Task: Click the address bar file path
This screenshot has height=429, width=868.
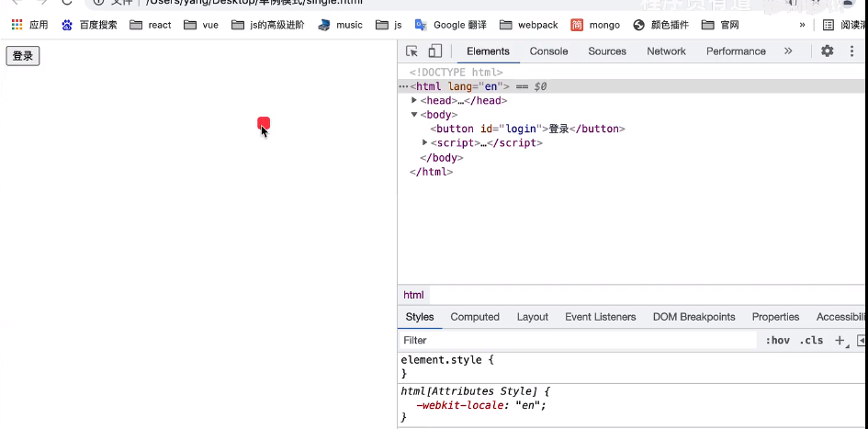Action: pos(254,2)
